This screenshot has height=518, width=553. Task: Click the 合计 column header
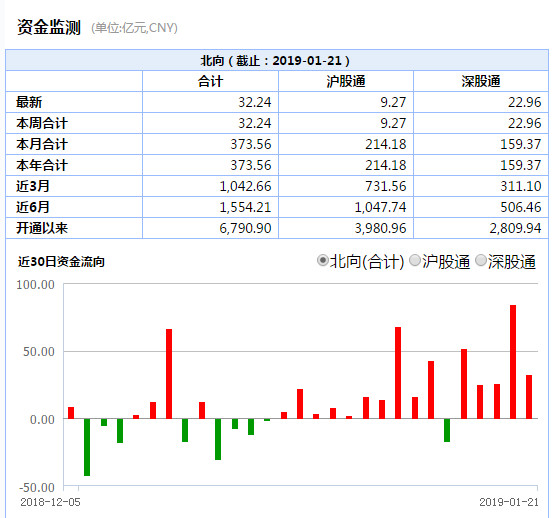211,81
